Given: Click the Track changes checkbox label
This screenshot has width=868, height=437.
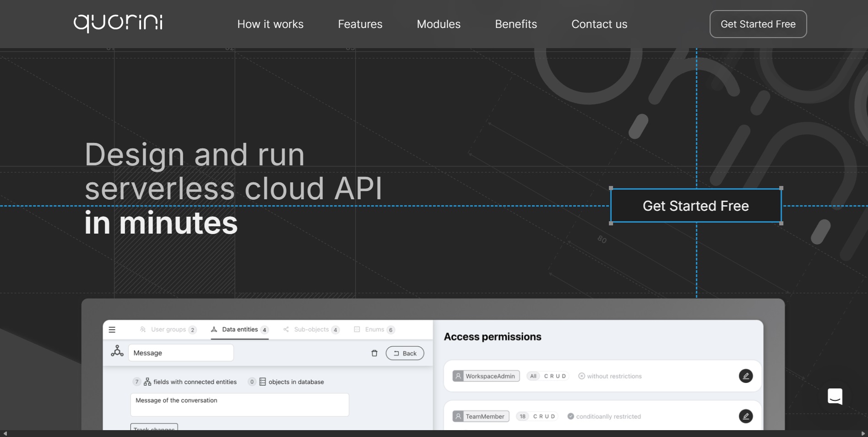Looking at the screenshot, I should [154, 427].
